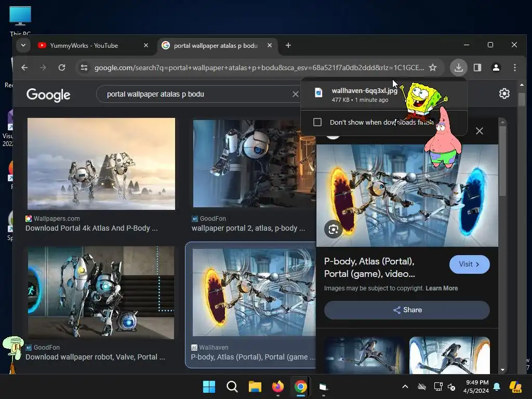Select the GoodFon P-body close-up thumbnail
Image resolution: width=532 pixels, height=399 pixels.
(x=254, y=163)
